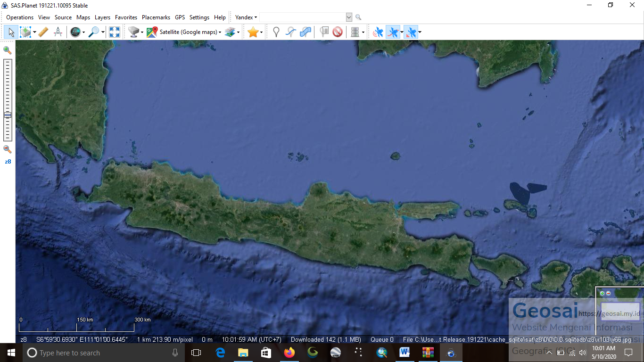Open selection manager dropdown arrow
This screenshot has height=362, width=644.
tap(34, 33)
